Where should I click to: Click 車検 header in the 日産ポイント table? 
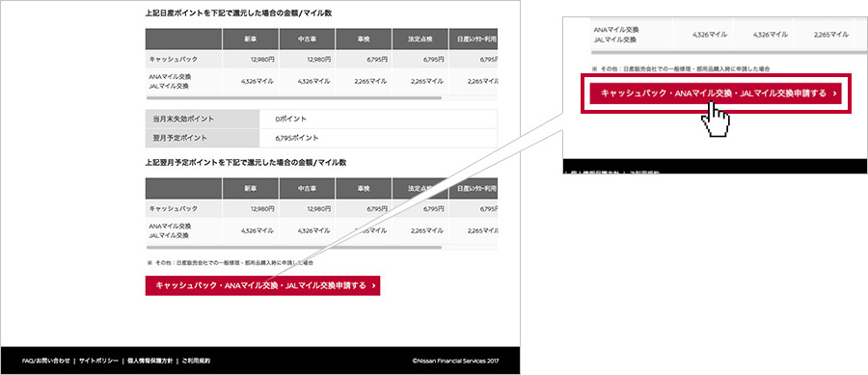point(364,40)
